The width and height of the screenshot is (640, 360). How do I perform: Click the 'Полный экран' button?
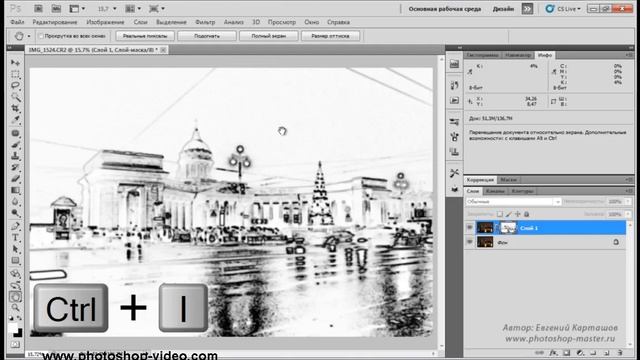[269, 36]
